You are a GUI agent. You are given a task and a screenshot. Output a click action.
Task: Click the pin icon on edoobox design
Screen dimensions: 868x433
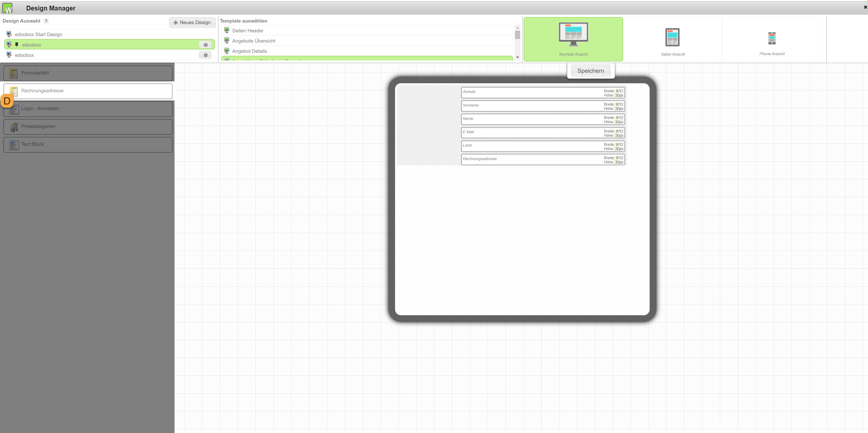click(16, 44)
